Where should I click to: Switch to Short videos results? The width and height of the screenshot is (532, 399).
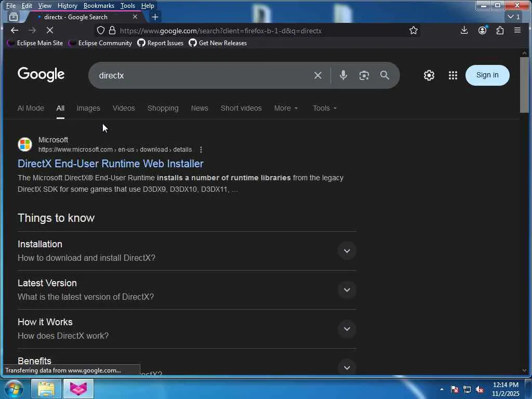pos(241,108)
